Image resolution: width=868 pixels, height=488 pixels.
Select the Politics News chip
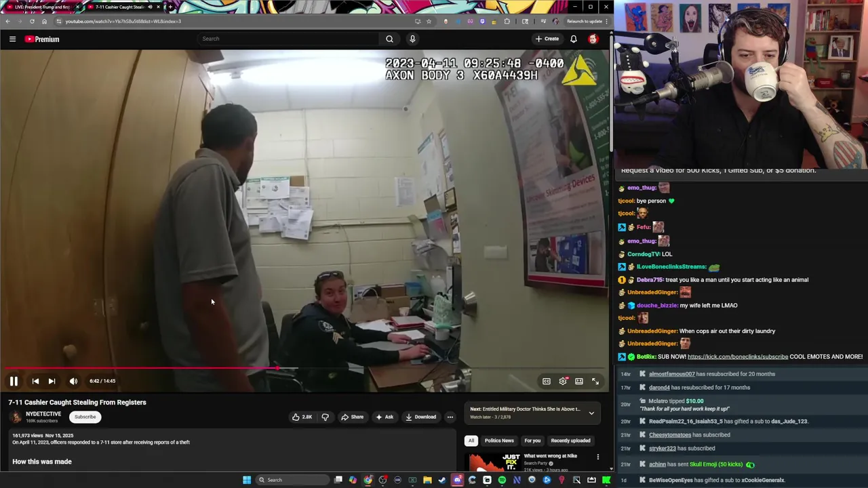(x=499, y=441)
